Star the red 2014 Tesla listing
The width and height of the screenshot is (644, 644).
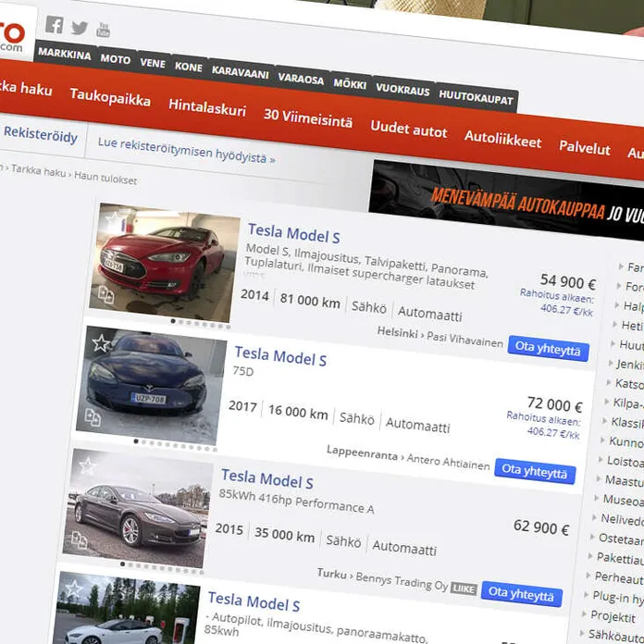(114, 219)
